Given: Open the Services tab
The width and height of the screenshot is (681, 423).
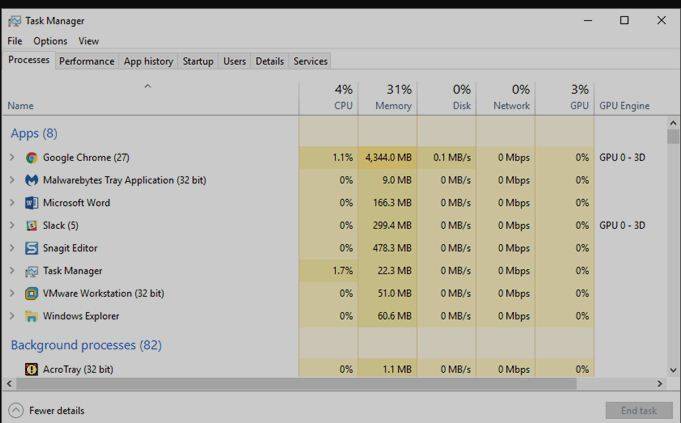Looking at the screenshot, I should pos(311,61).
